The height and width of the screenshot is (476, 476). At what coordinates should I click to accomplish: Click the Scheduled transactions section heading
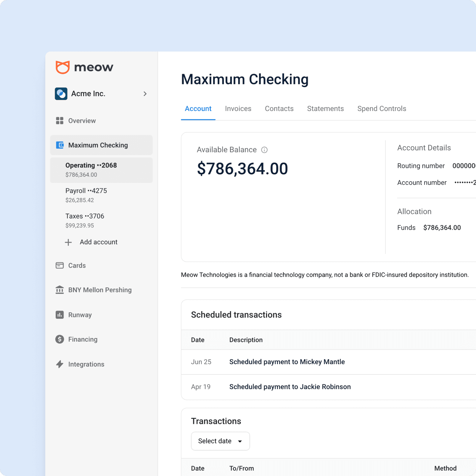(236, 315)
